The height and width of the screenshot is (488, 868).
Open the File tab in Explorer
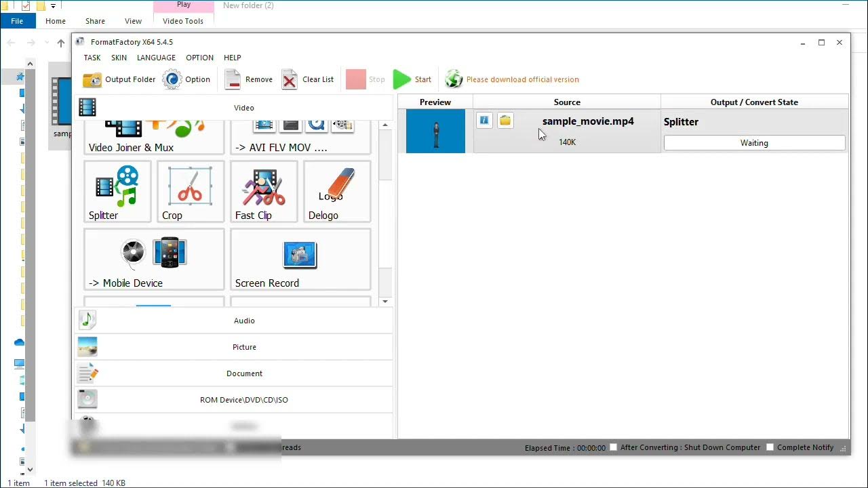[x=17, y=21]
